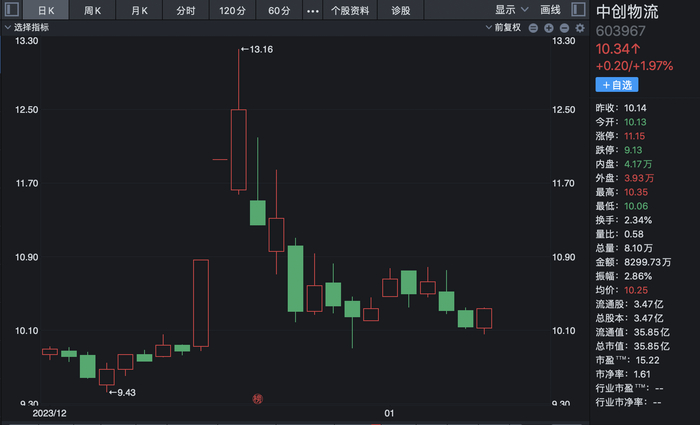
Task: Switch to the 月K monthly tab
Action: coord(139,10)
